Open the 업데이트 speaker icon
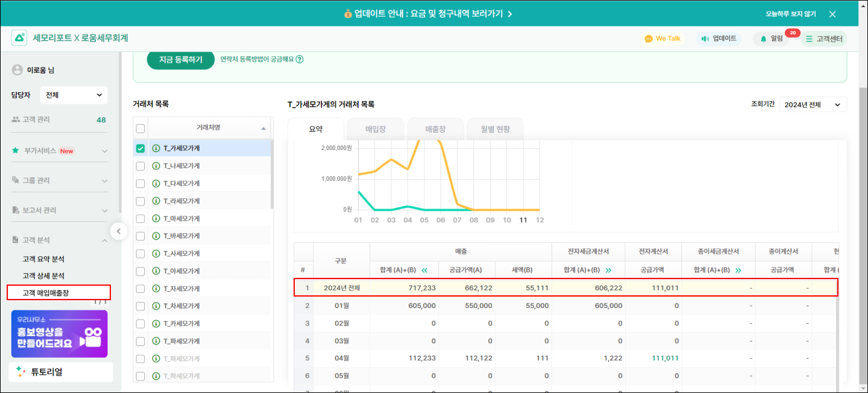The height and width of the screenshot is (393, 868). click(705, 39)
